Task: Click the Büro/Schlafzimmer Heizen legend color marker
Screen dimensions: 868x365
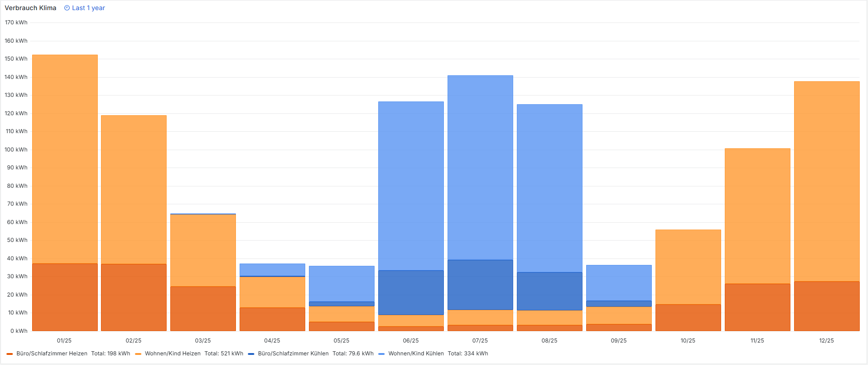Action: (x=10, y=354)
